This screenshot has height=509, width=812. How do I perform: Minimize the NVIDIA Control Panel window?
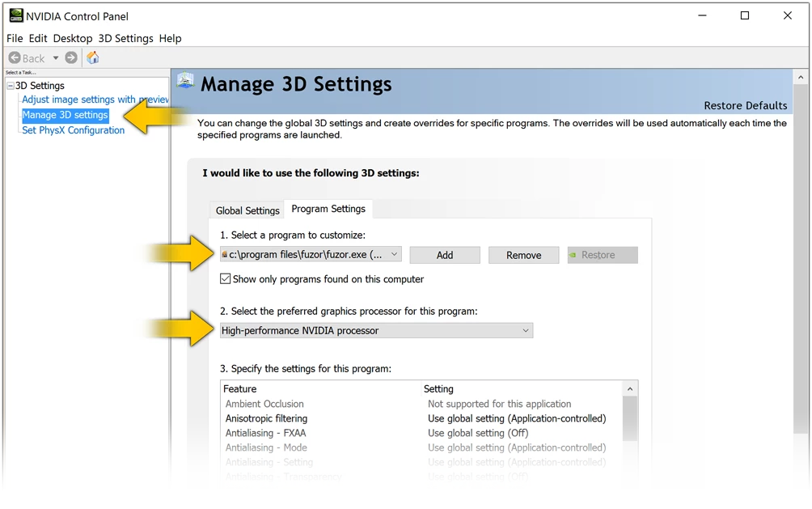(702, 15)
